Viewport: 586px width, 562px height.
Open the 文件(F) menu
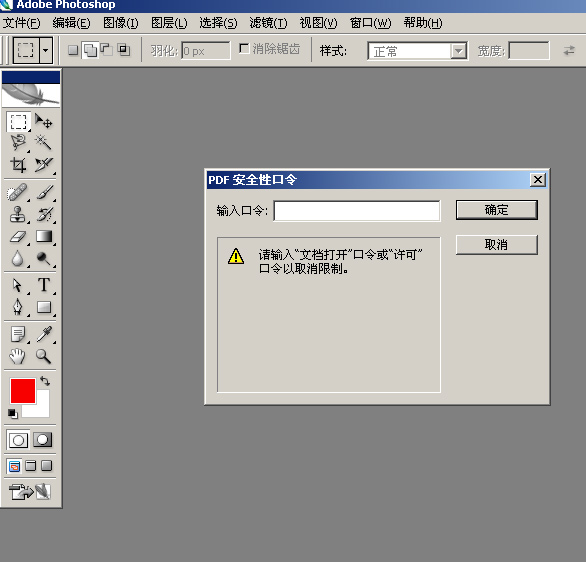pyautogui.click(x=21, y=23)
